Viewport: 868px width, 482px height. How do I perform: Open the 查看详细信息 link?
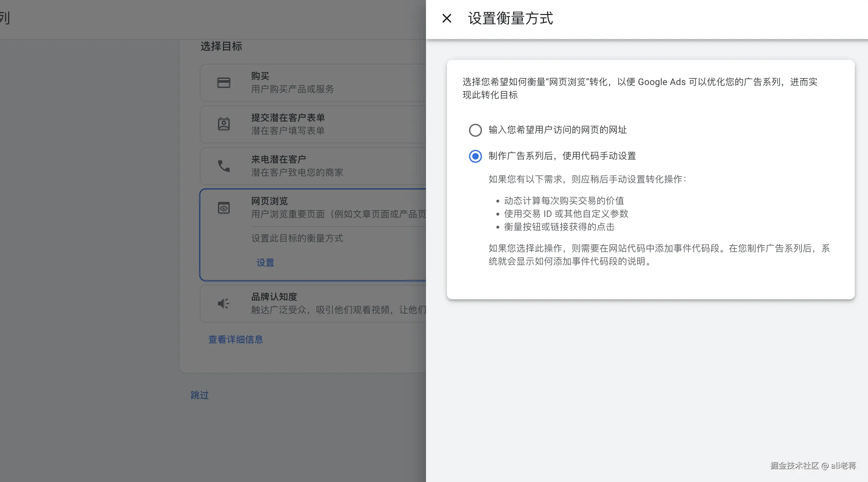[x=236, y=339]
